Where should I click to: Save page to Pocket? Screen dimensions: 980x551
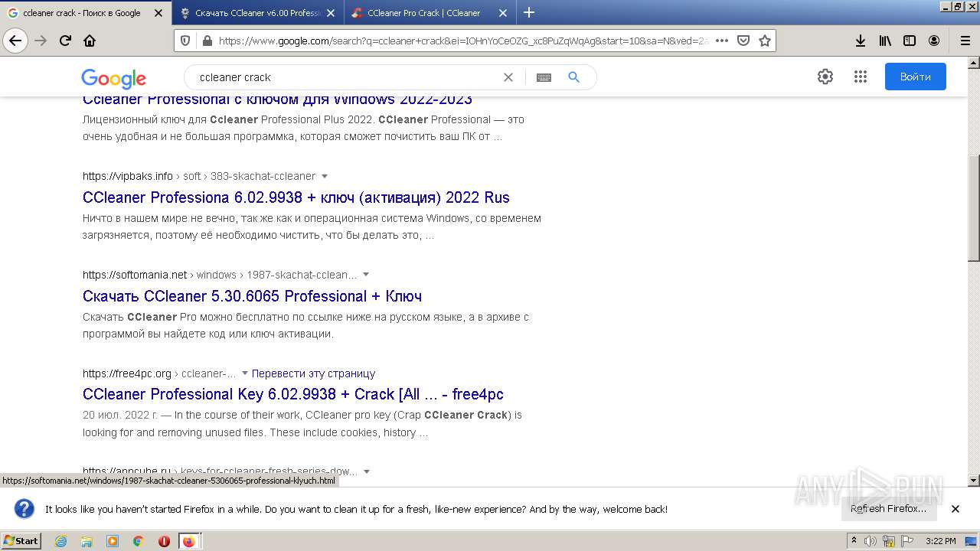coord(743,41)
